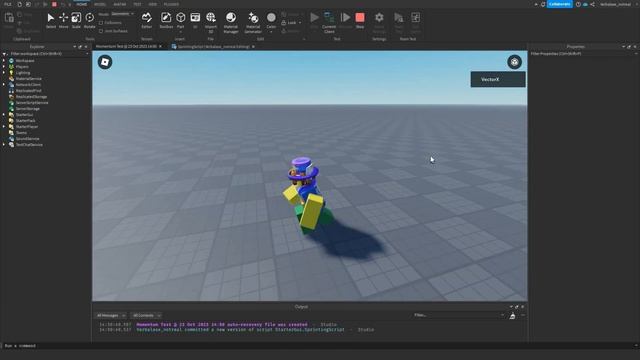640x360 pixels.
Task: Switch to the PLUGINS ribbon tab
Action: click(x=171, y=4)
